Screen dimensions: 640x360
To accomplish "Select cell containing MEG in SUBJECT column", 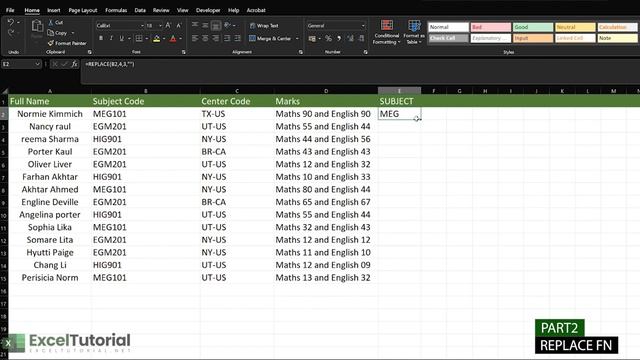I will coord(399,114).
